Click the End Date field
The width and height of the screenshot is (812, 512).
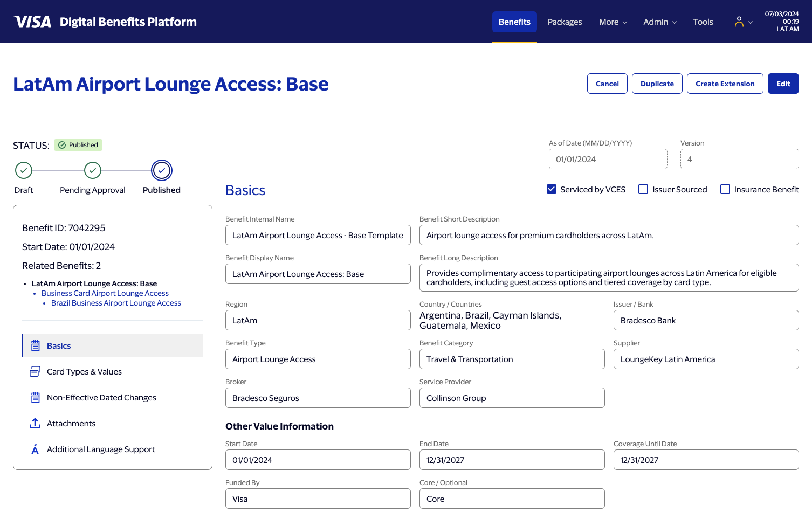512,460
